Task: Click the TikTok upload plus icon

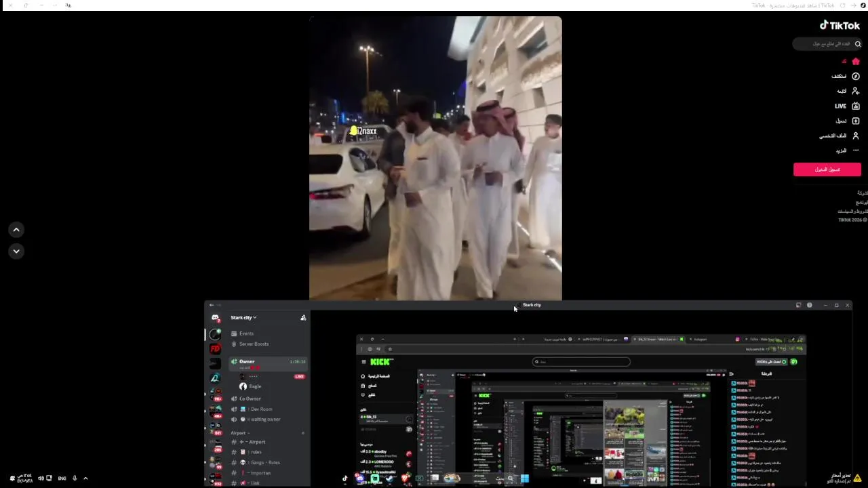Action: point(856,121)
